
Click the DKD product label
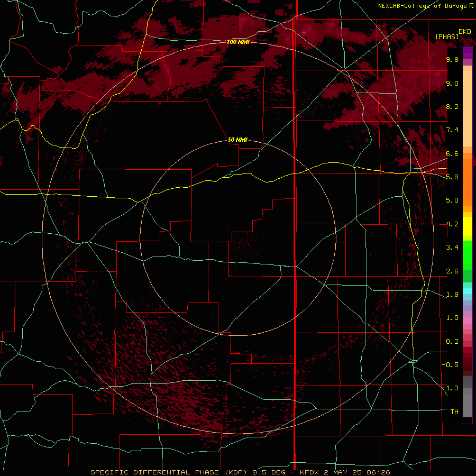click(x=465, y=32)
